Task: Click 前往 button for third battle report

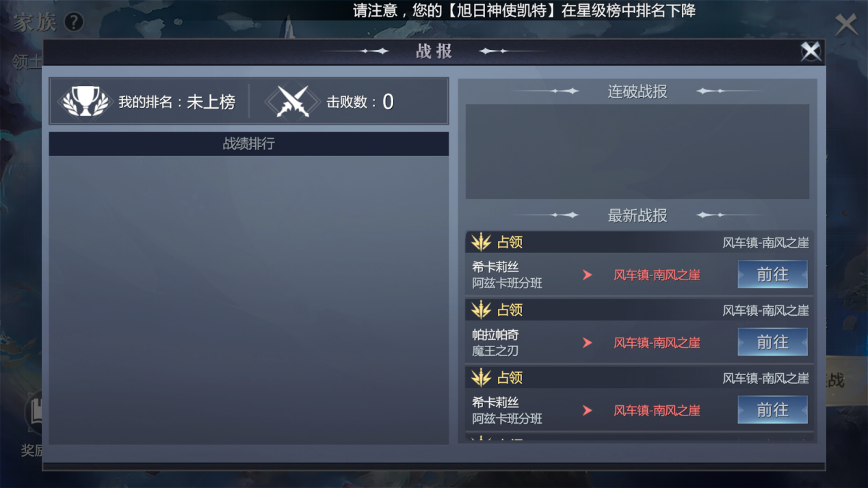Action: (772, 409)
